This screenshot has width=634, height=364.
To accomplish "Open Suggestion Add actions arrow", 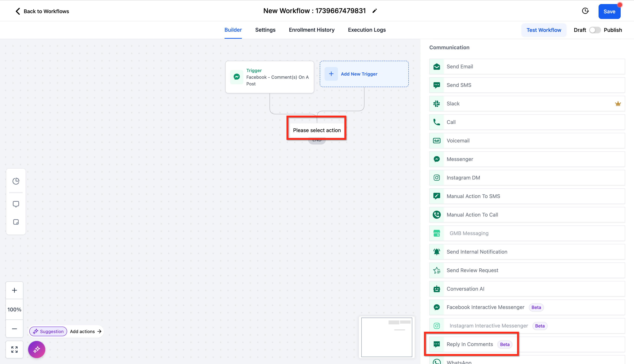I will click(x=99, y=331).
